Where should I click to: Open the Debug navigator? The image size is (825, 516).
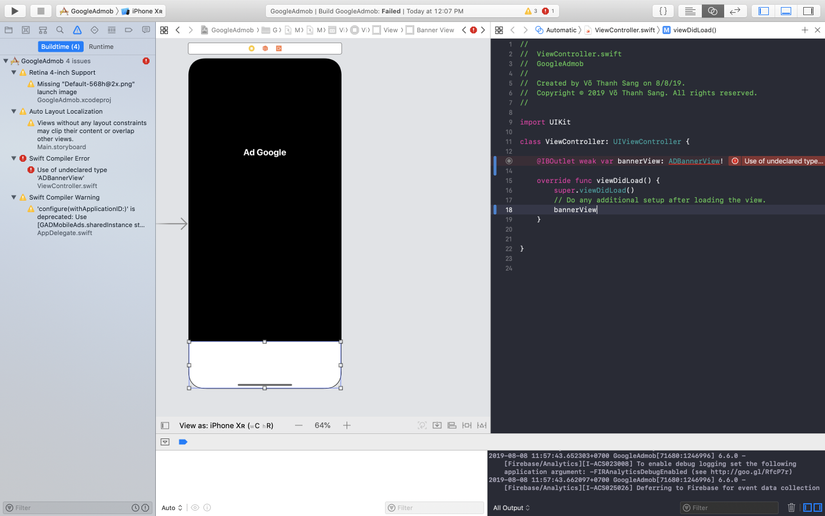click(112, 30)
